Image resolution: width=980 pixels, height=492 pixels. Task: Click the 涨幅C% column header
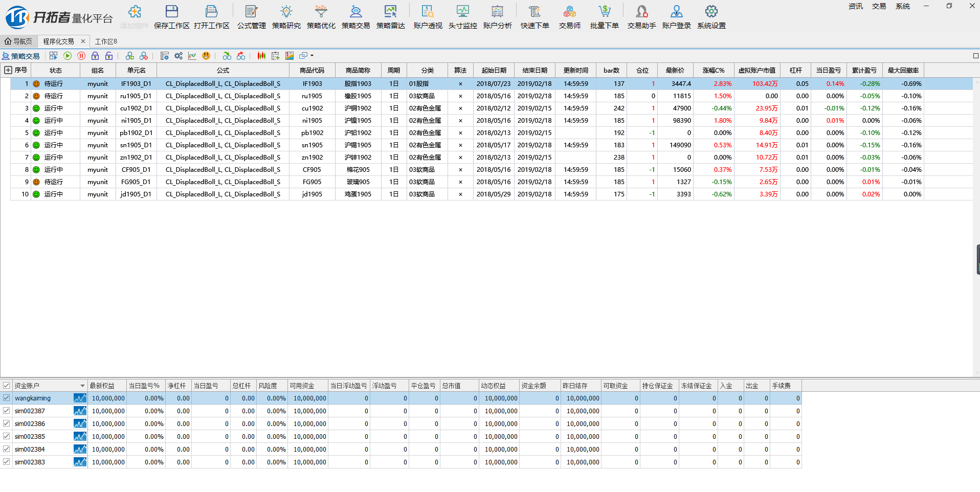tap(714, 70)
